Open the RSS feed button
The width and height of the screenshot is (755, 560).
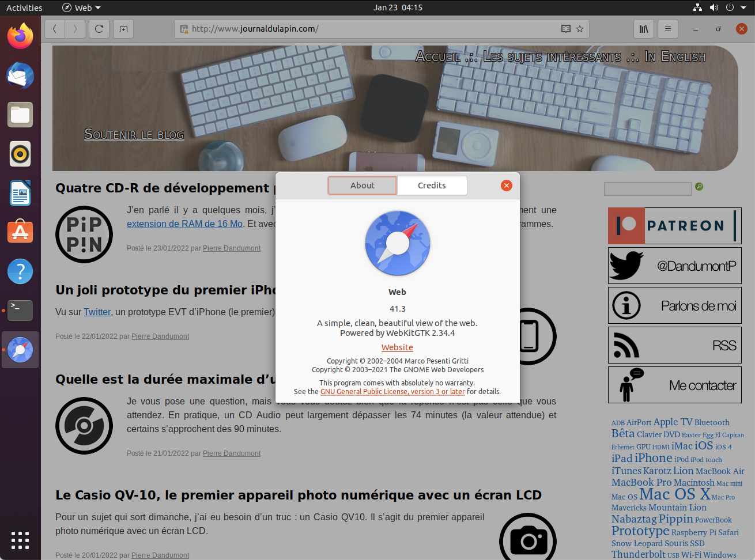coord(675,345)
